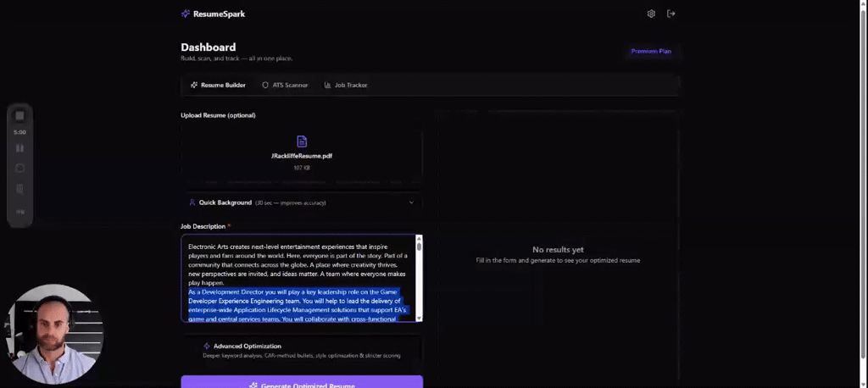Viewport: 868px width, 388px height.
Task: Click the Advanced Optimization sparkle icon
Action: click(206, 346)
